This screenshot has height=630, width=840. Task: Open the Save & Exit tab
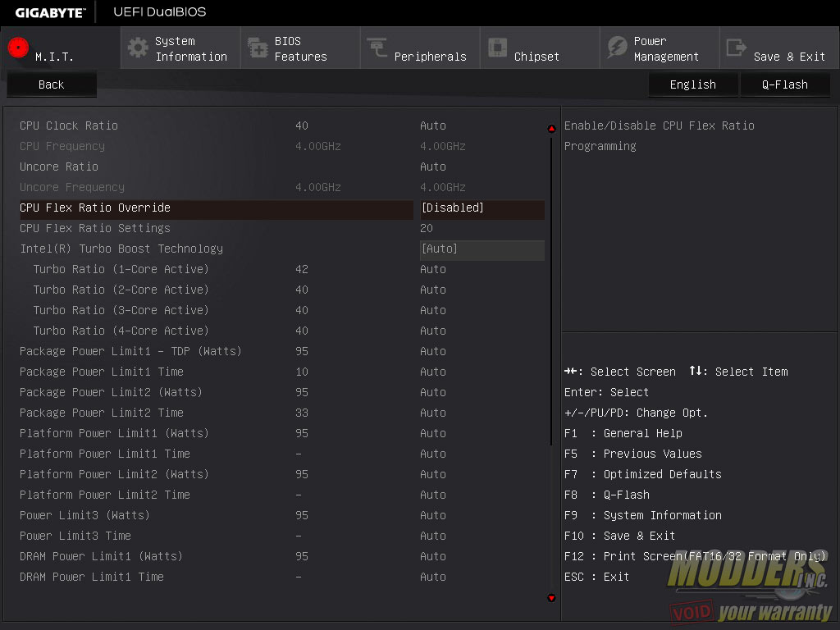click(779, 48)
